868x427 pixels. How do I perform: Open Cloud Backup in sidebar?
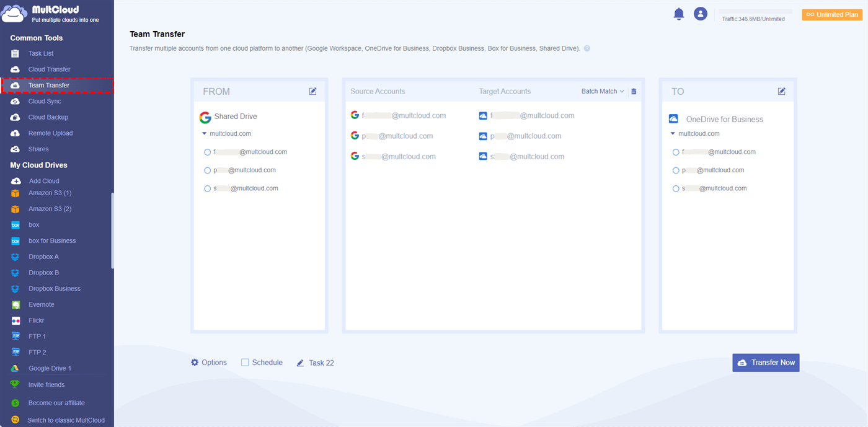[48, 117]
